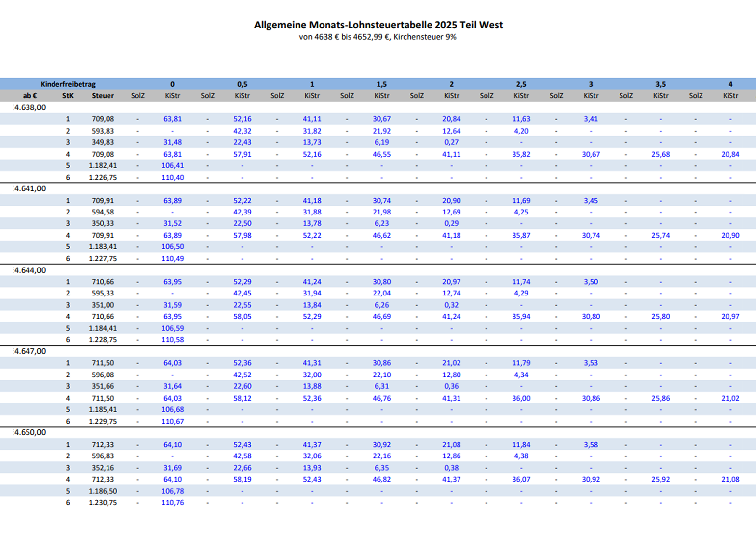Image resolution: width=756 pixels, height=536 pixels.
Task: Select the Steuer value '1.186,50'
Action: coord(103,491)
